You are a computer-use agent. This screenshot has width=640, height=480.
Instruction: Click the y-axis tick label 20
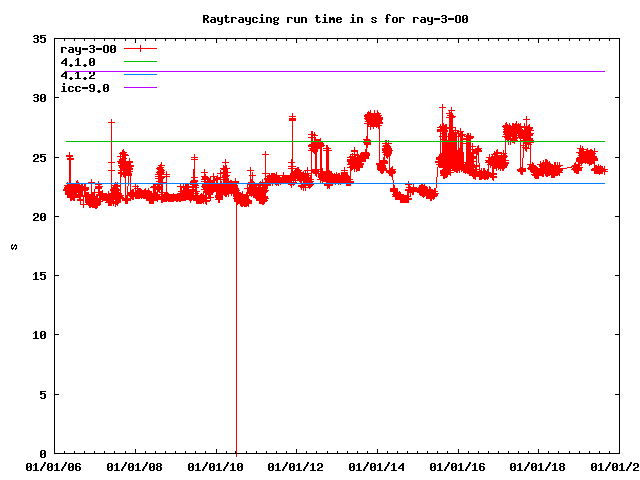39,217
